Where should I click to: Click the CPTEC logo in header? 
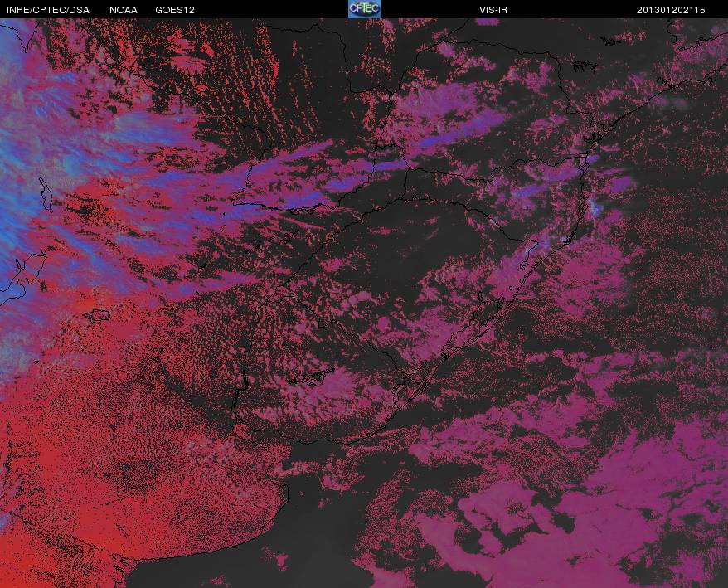point(365,9)
